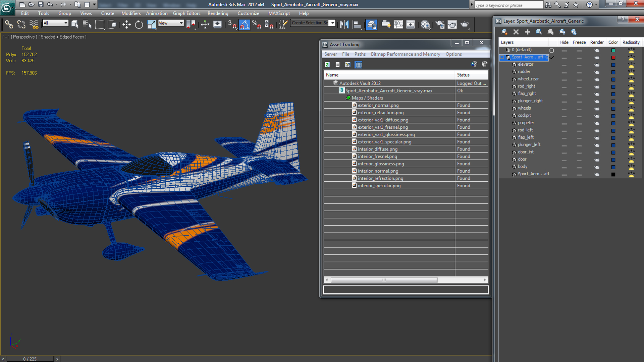Open Bitmap Performance and Memory menu
This screenshot has width=644, height=362.
coord(405,54)
